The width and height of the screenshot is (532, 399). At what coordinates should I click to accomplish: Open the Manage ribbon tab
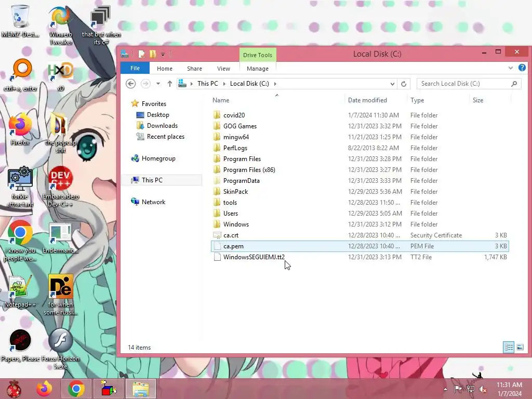point(258,69)
